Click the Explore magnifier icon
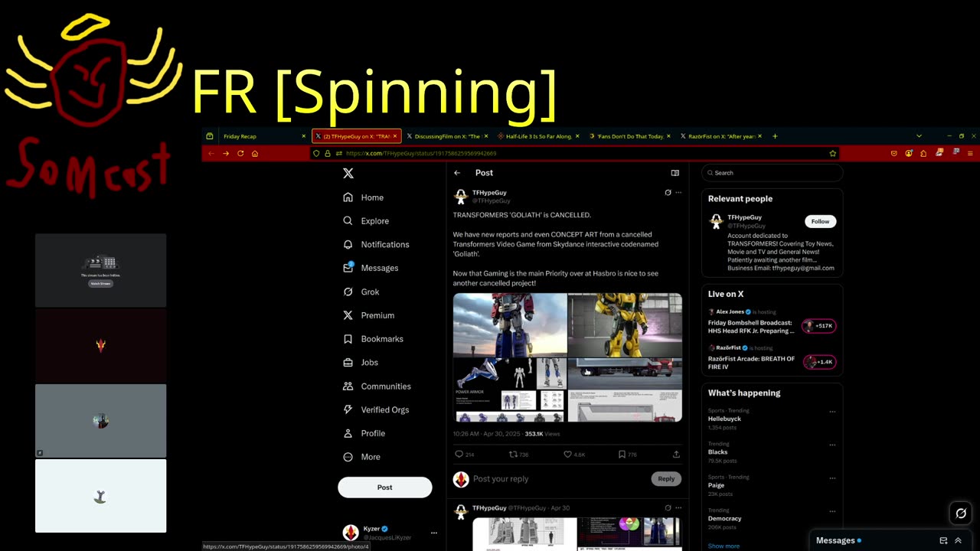 348,221
